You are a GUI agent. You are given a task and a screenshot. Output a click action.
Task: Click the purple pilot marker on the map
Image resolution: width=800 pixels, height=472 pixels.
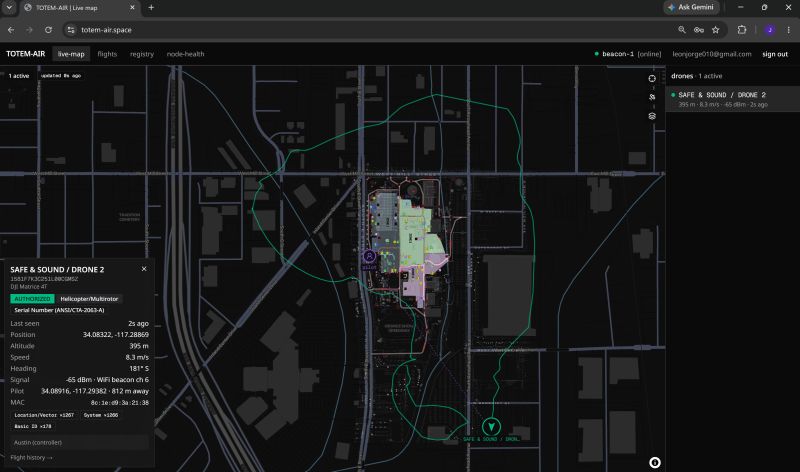[369, 257]
